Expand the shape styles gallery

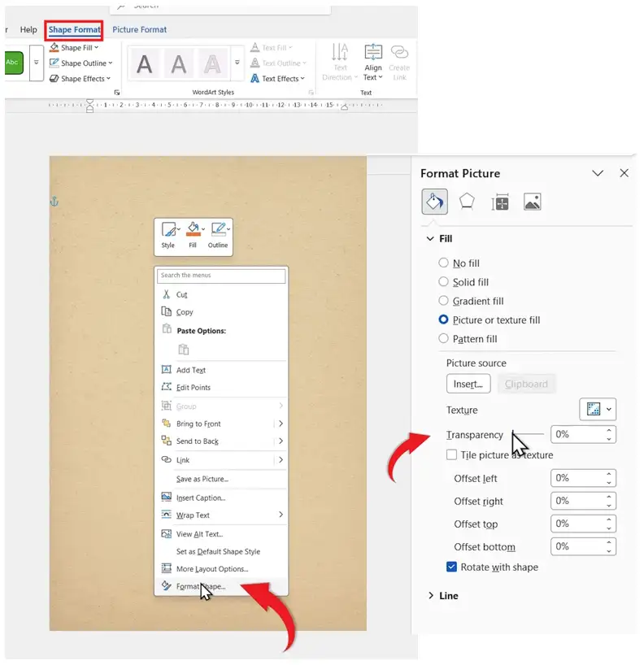(x=37, y=63)
